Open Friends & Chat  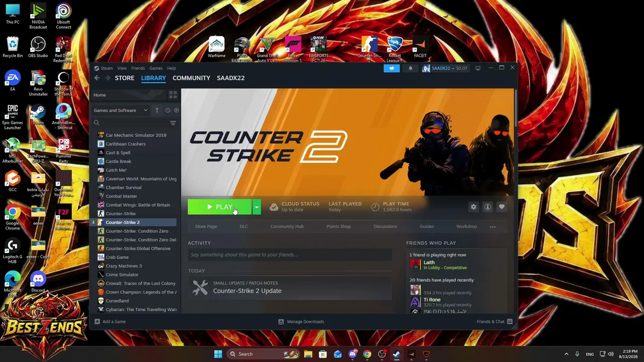(x=495, y=322)
